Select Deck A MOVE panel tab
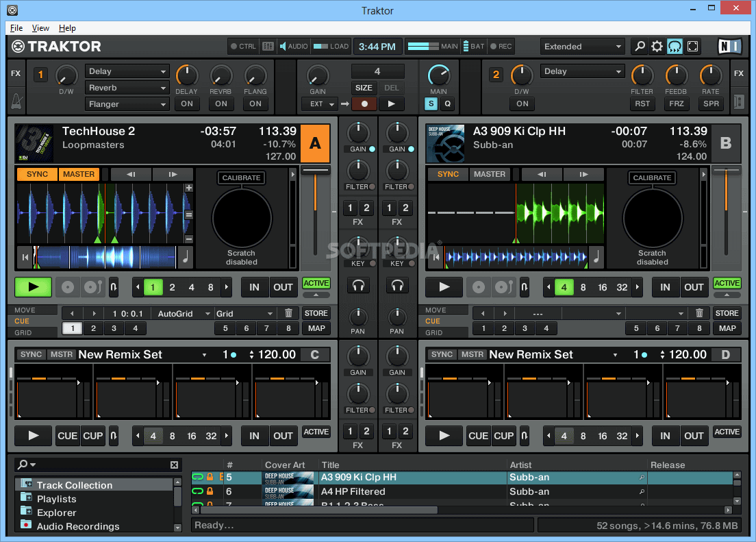 33,310
